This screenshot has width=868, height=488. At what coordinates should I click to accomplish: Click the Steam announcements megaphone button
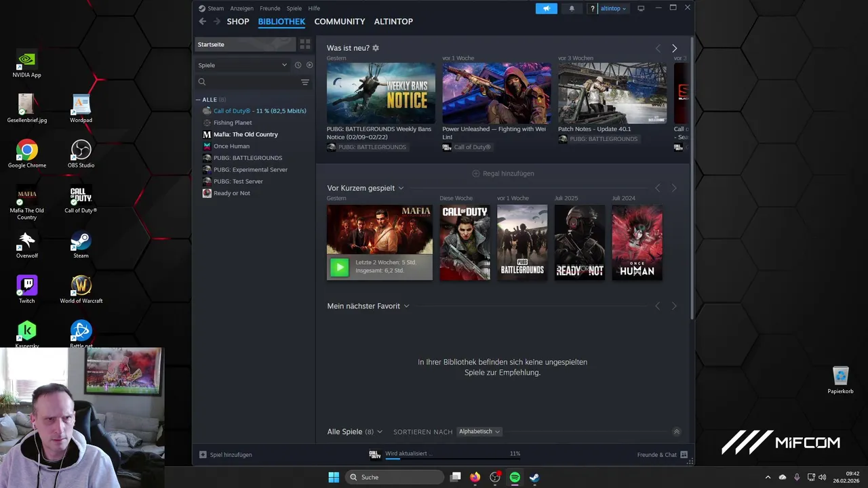pyautogui.click(x=546, y=8)
